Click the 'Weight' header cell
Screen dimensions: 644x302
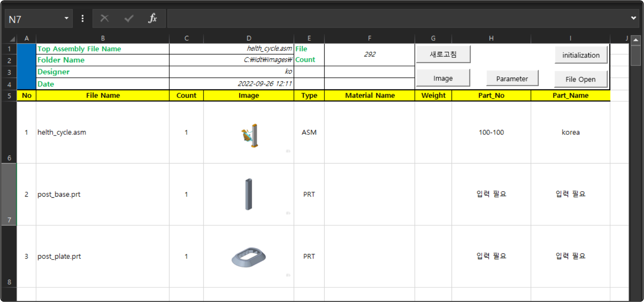pos(433,95)
